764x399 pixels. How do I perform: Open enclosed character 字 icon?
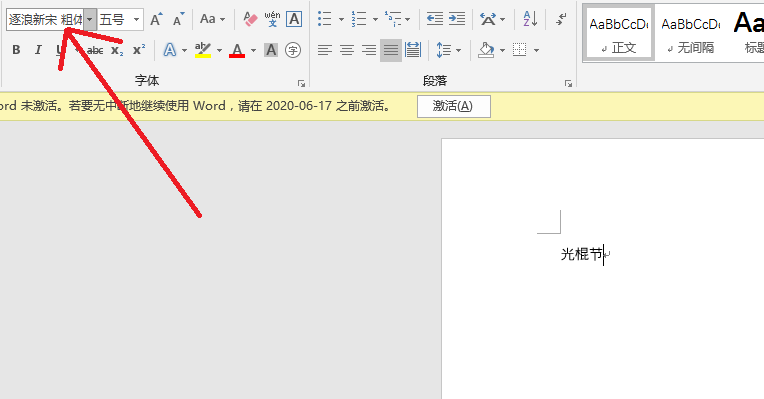point(293,50)
